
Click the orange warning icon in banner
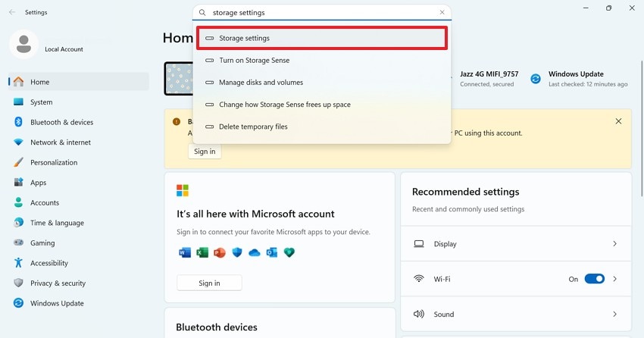[177, 121]
